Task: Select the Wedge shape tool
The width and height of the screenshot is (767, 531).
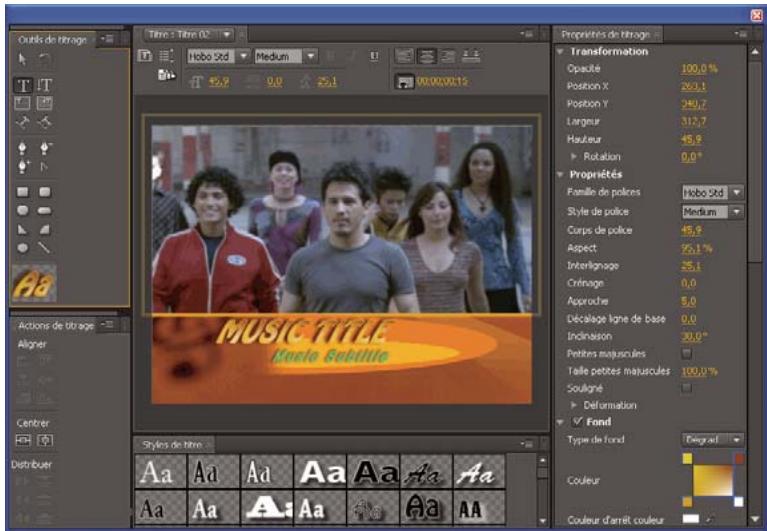Action: coord(23,229)
